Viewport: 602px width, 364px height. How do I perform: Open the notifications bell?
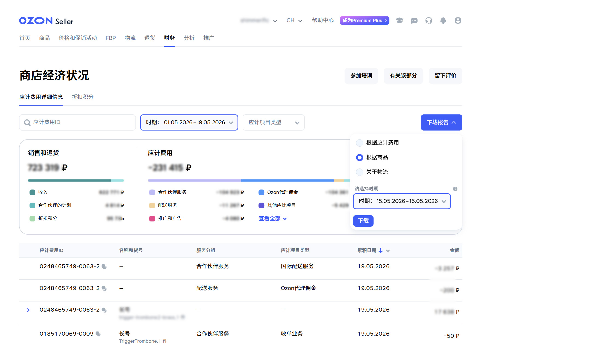(x=443, y=20)
